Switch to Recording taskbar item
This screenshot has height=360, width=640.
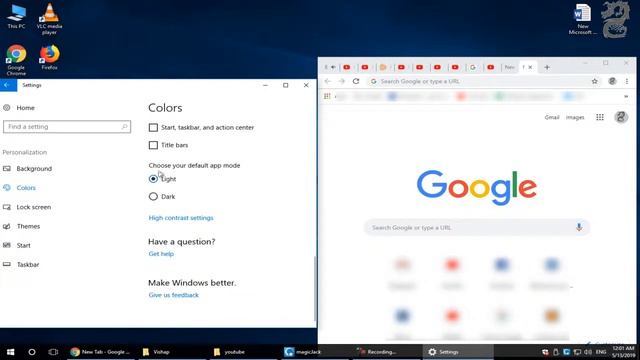pos(387,352)
